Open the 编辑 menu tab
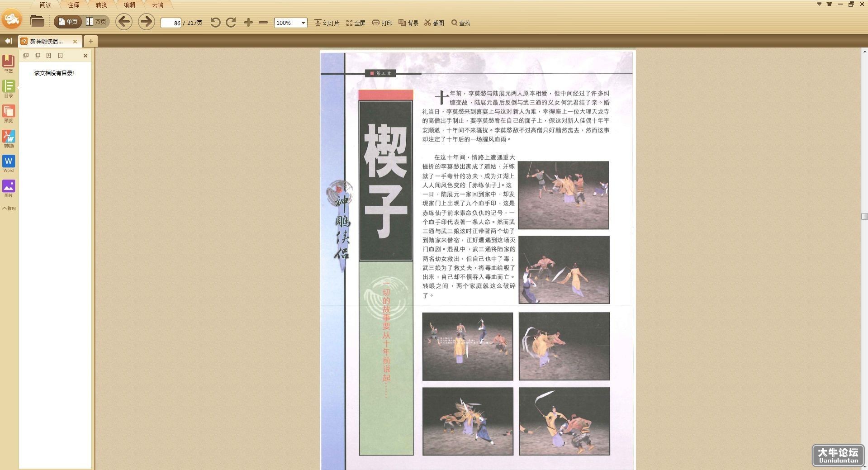 (130, 5)
